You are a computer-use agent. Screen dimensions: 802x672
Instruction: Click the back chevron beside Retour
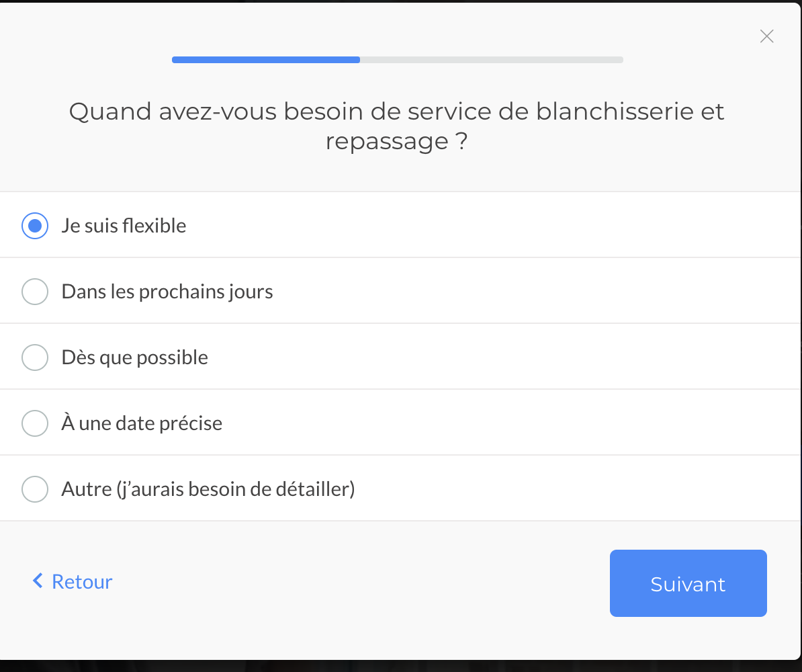tap(38, 581)
